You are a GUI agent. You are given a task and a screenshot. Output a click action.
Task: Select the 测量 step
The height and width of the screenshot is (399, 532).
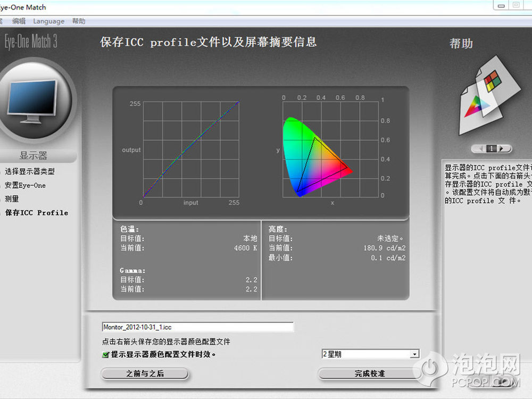pos(12,199)
